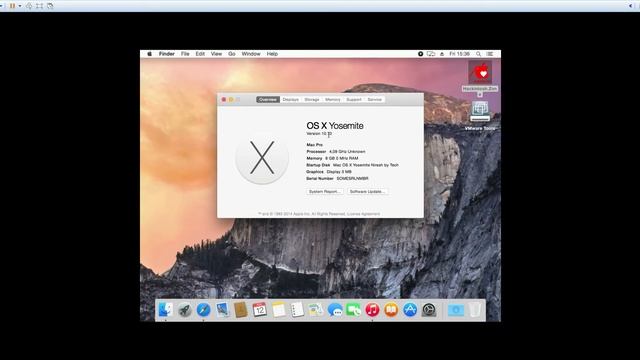The height and width of the screenshot is (360, 640).
Task: Open dropdown arrow beside pause button
Action: 20,6
